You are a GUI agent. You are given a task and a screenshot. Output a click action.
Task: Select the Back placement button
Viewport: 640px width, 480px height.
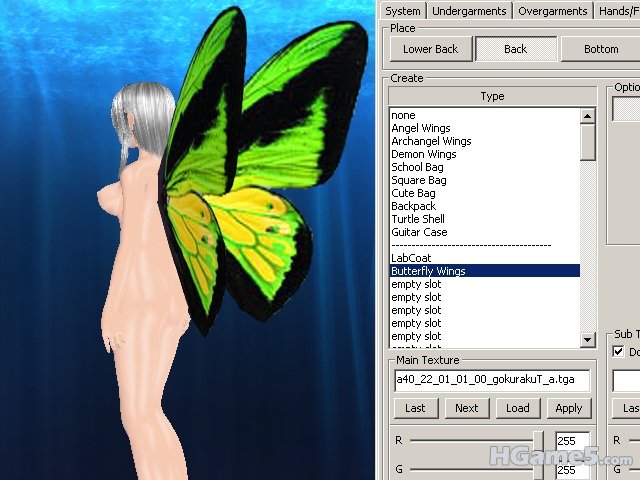[x=515, y=49]
